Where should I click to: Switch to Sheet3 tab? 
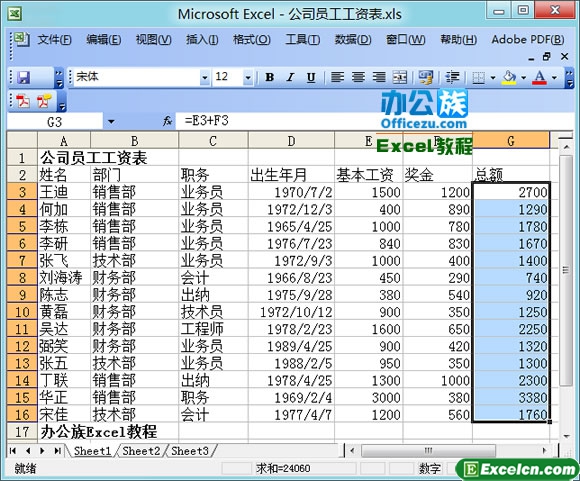pos(190,451)
